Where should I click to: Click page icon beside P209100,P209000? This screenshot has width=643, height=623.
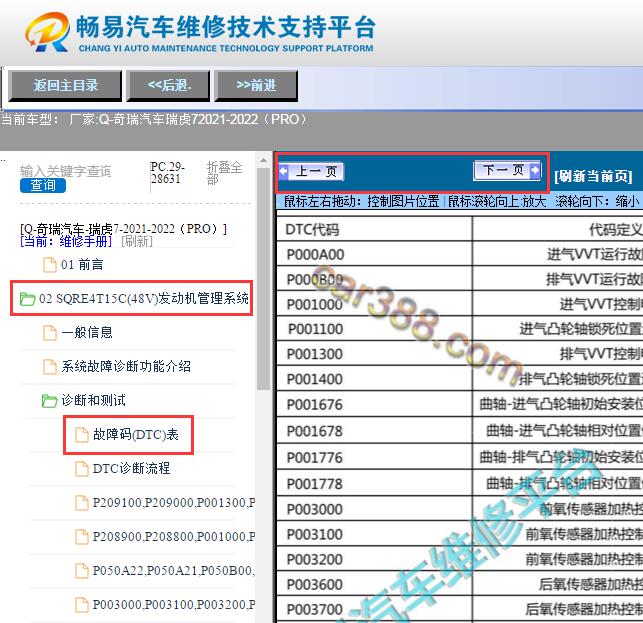click(82, 502)
